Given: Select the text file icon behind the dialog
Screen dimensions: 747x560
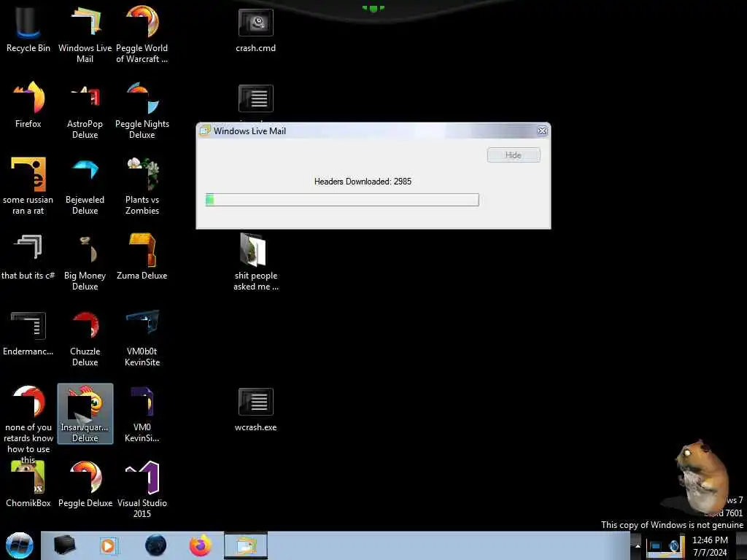Looking at the screenshot, I should tap(256, 98).
